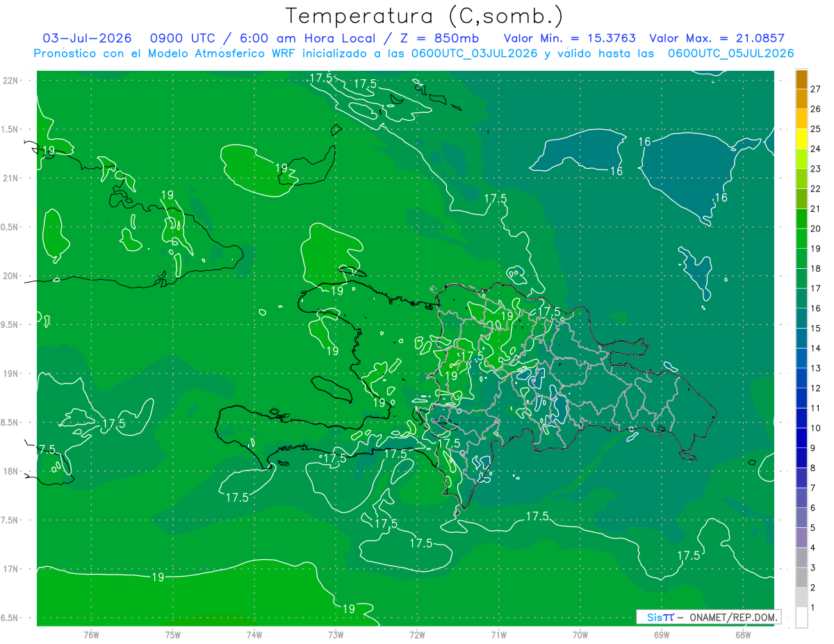
Task: Click the legend value 15
Action: coord(816,328)
